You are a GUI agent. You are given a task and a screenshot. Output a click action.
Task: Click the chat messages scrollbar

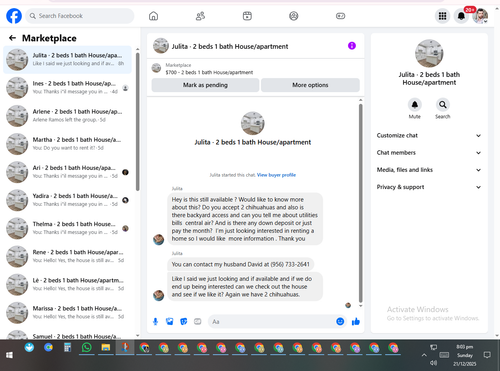pos(360,203)
